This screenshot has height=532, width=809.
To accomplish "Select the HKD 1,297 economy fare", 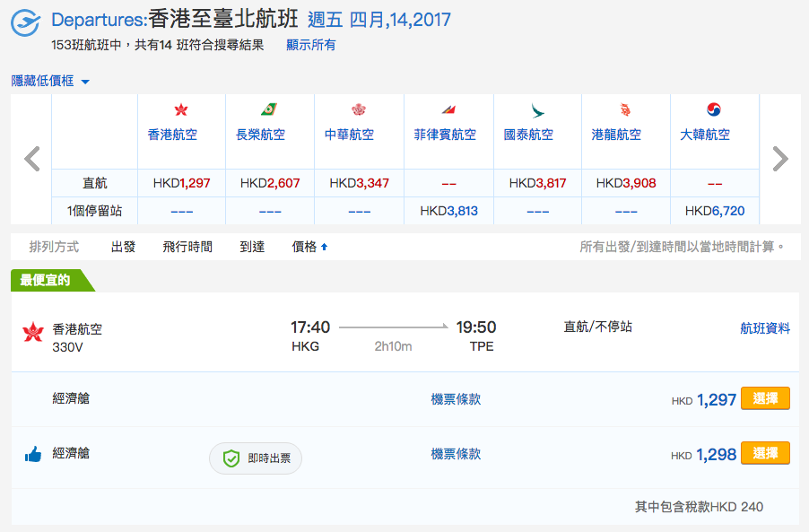I will coord(765,398).
